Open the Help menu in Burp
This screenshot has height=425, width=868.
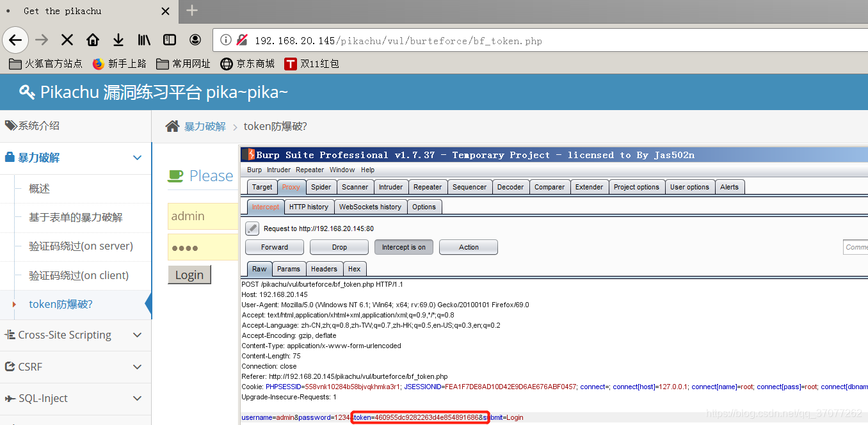click(x=367, y=170)
